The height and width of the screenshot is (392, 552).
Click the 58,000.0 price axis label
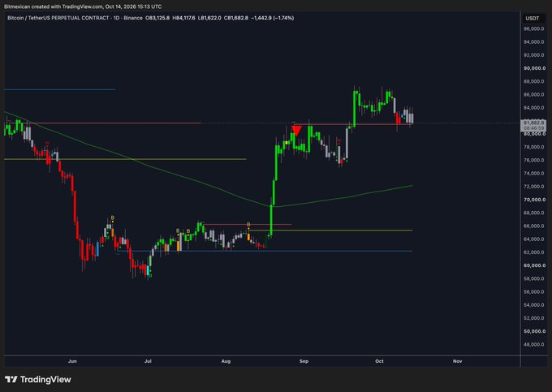tap(533, 278)
